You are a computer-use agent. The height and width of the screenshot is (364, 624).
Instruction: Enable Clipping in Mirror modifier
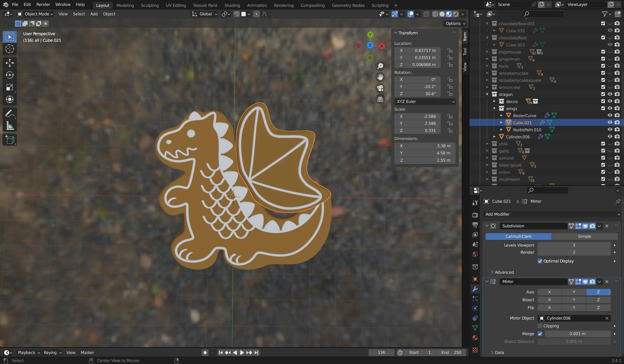pyautogui.click(x=540, y=326)
